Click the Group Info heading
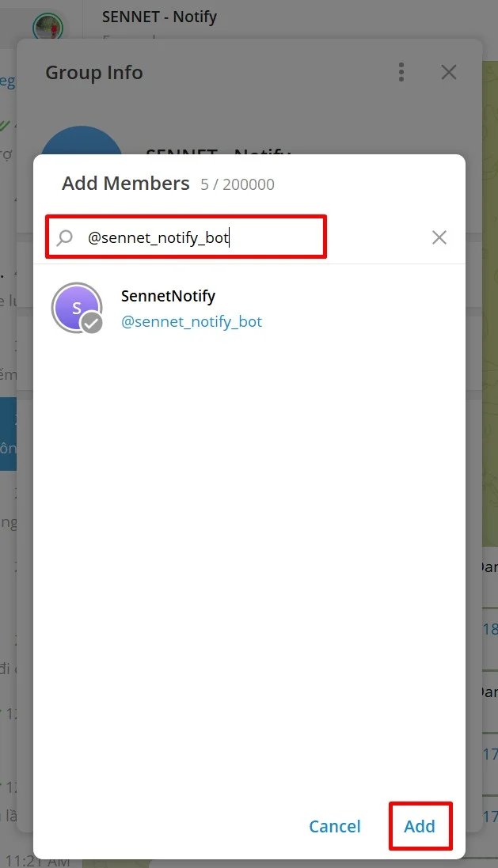Image resolution: width=498 pixels, height=868 pixels. (x=94, y=73)
